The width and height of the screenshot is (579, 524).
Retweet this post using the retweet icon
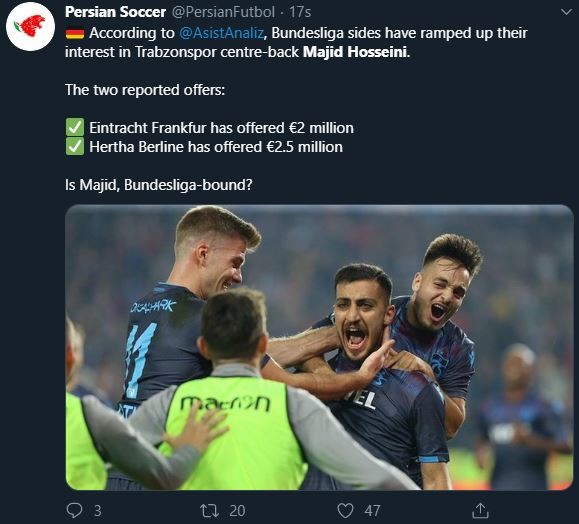coord(209,511)
